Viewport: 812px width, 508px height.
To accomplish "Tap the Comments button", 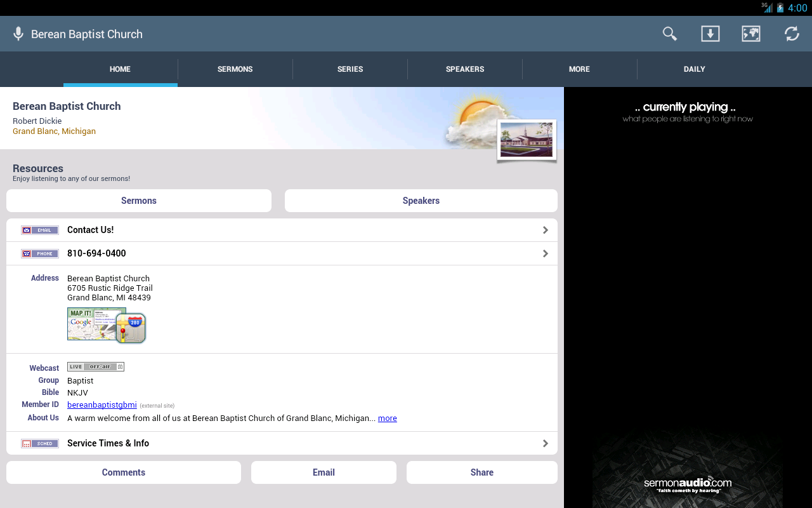I will click(124, 472).
